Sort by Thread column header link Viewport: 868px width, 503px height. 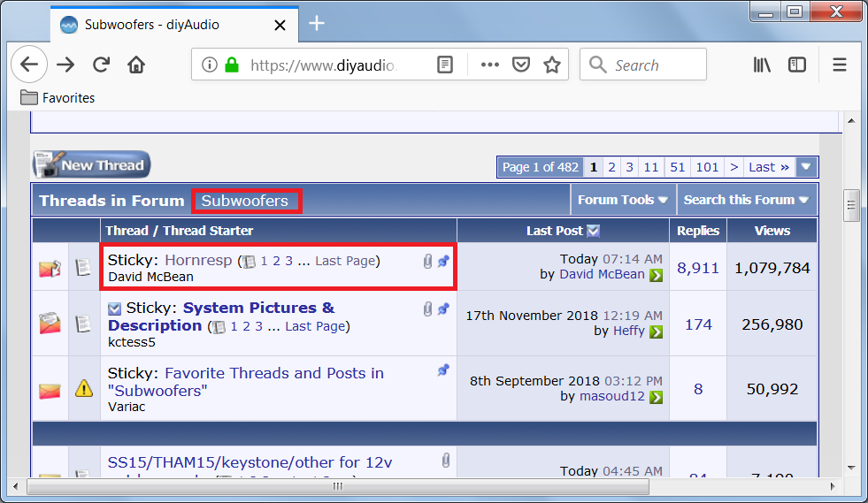[127, 231]
